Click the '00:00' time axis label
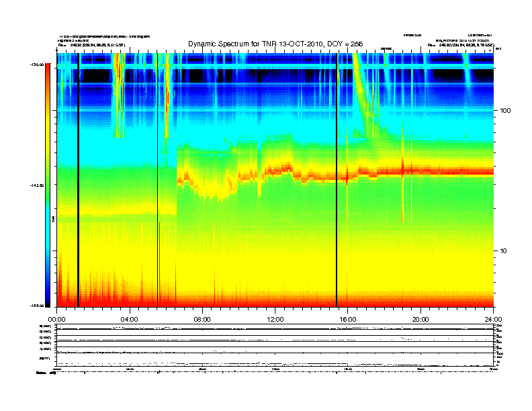Image resolution: width=532 pixels, height=411 pixels. point(56,320)
